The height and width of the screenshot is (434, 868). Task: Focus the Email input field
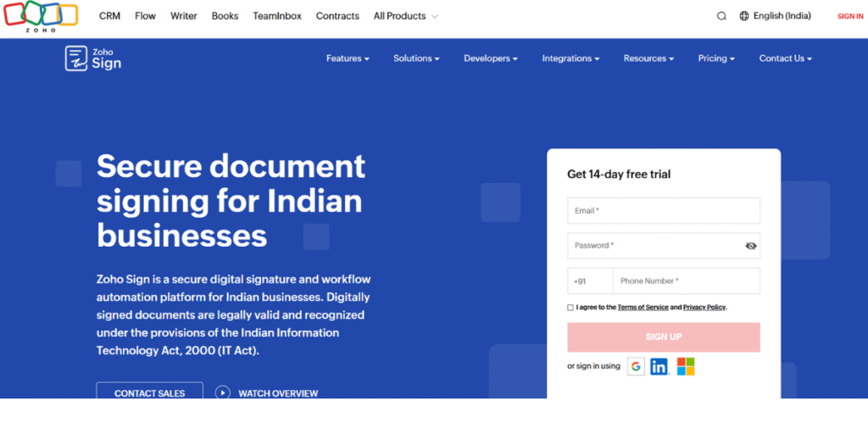[x=664, y=211]
